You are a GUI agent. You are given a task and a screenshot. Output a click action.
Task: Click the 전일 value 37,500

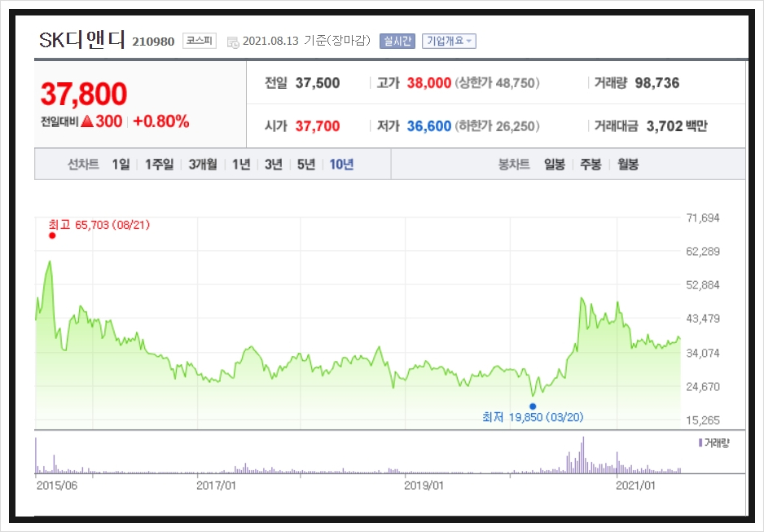pos(318,83)
